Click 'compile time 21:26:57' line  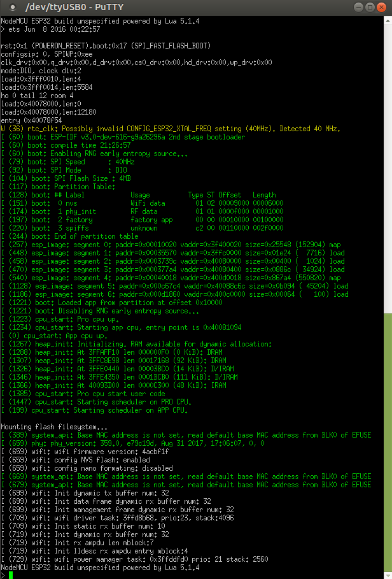pos(66,145)
